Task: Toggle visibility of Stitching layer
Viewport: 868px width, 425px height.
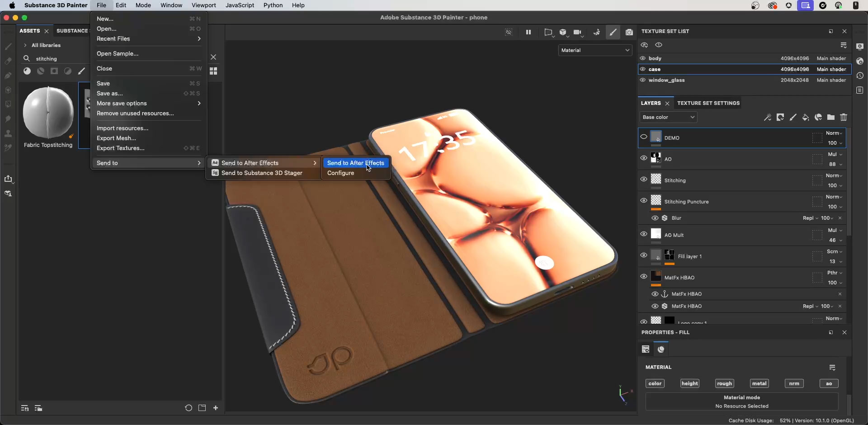Action: [x=644, y=179]
